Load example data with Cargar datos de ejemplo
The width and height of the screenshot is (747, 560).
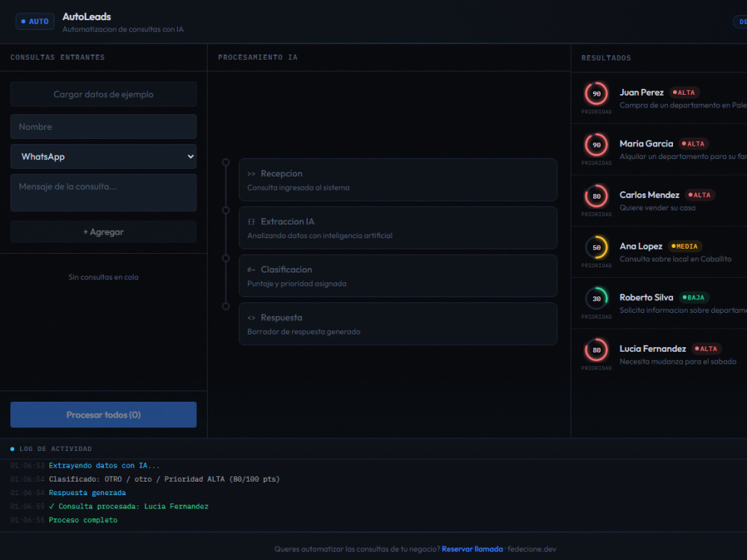(x=103, y=94)
